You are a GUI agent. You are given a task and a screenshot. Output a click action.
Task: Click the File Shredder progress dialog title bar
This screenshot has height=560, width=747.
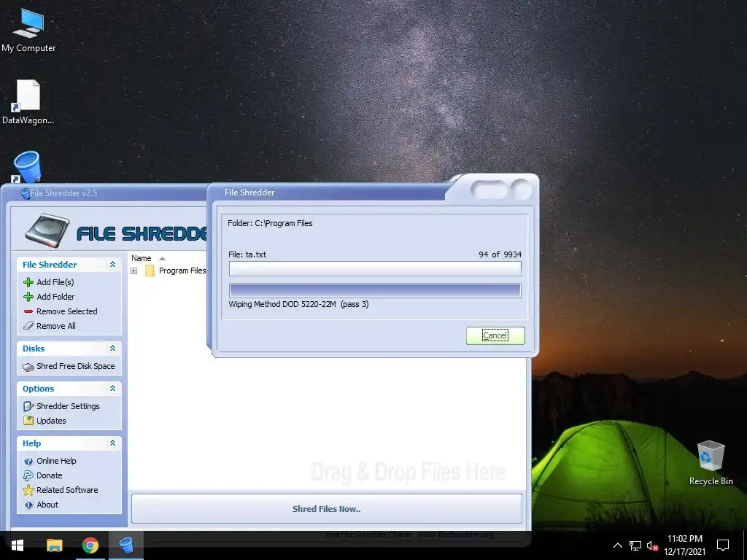tap(329, 192)
